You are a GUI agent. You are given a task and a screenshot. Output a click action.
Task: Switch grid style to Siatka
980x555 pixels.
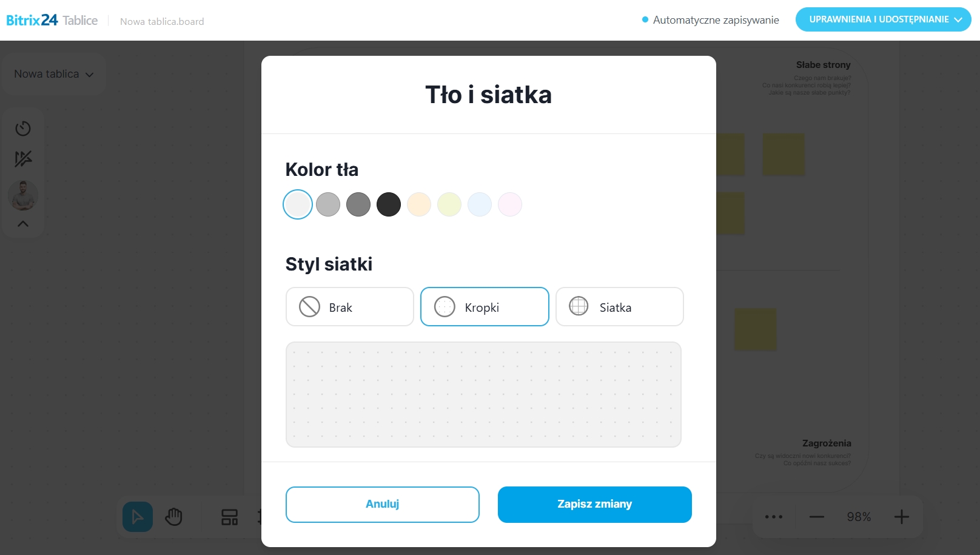click(619, 307)
